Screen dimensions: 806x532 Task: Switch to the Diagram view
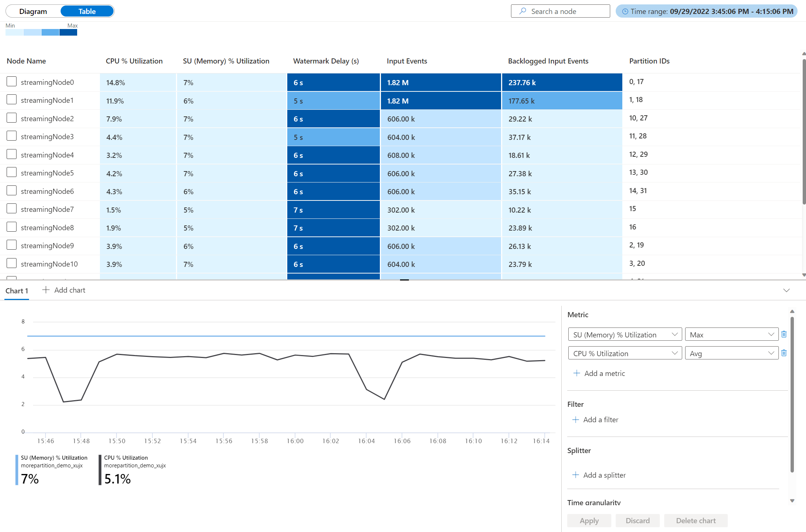tap(33, 11)
